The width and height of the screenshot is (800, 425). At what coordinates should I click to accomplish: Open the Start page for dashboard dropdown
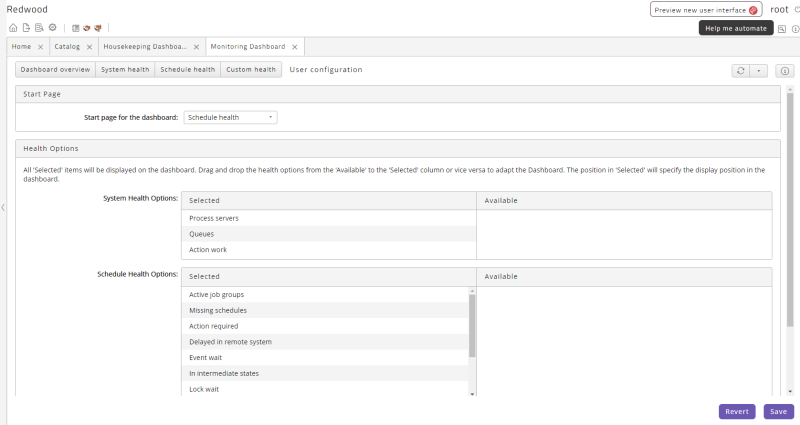point(230,117)
